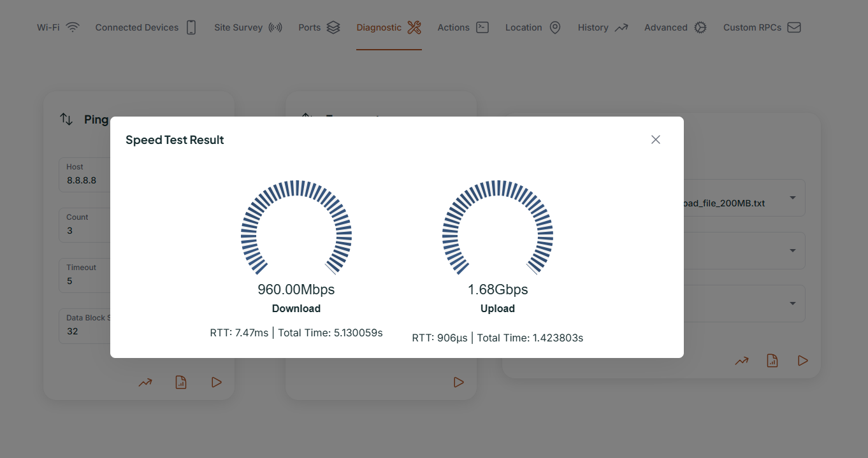The image size is (868, 458).
Task: Click the wrench tools icon beside Diagnostic
Action: 414,27
